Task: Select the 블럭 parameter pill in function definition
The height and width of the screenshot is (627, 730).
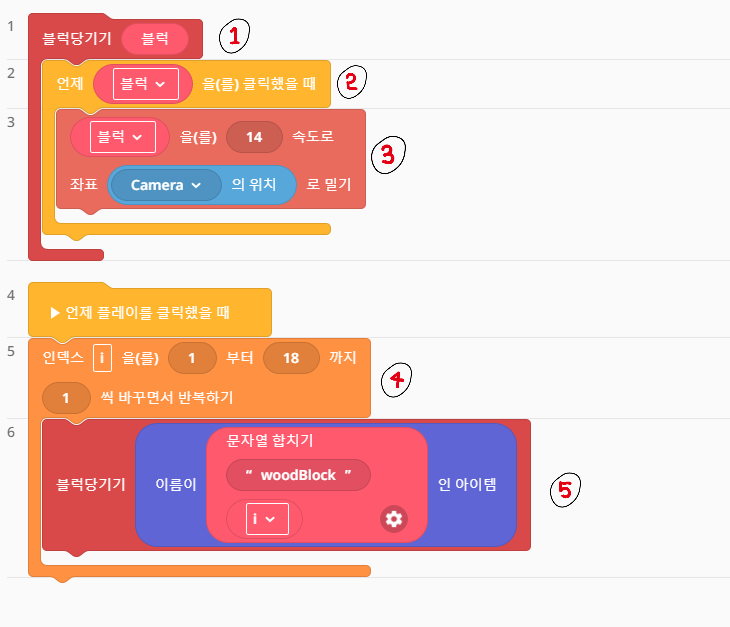Action: pos(154,39)
